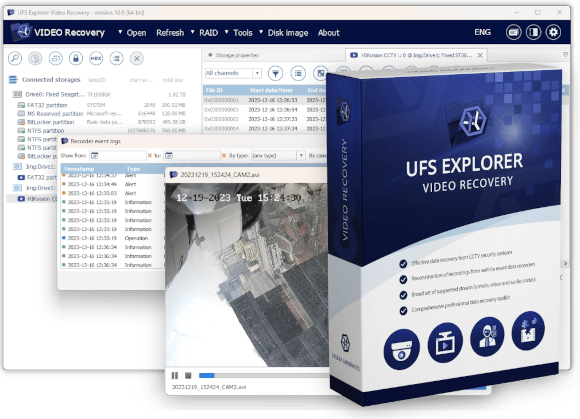The height and width of the screenshot is (419, 580).
Task: Click list view icon beside the filter
Action: coord(298,73)
